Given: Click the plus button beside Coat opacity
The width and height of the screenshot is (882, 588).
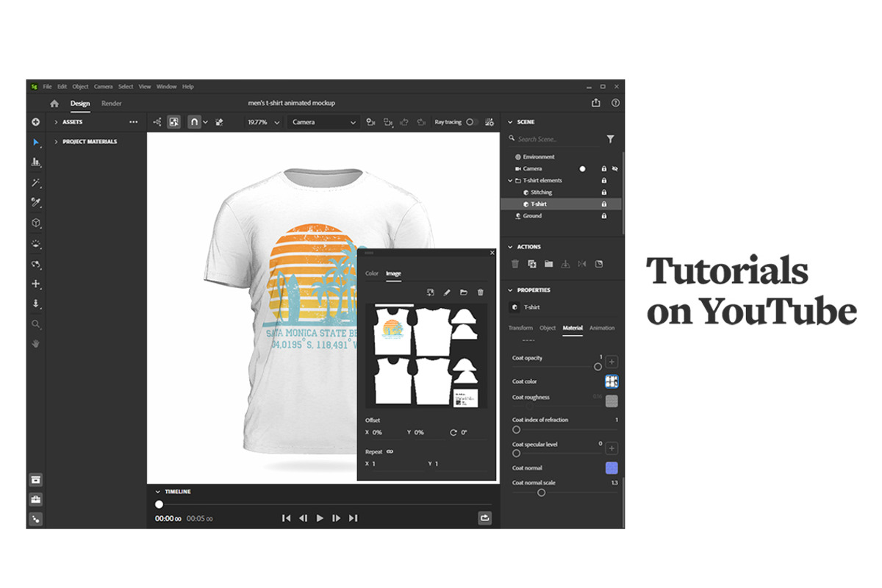Looking at the screenshot, I should (612, 362).
